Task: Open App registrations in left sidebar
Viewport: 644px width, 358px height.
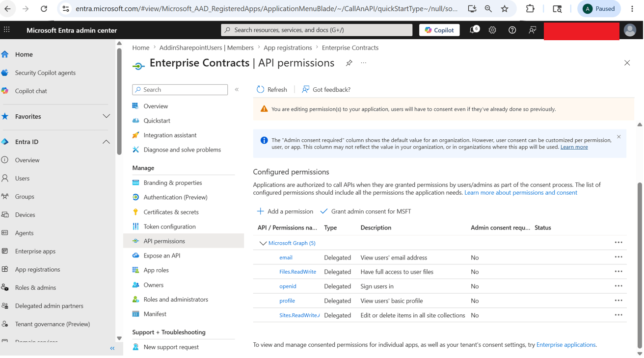Action: point(37,269)
